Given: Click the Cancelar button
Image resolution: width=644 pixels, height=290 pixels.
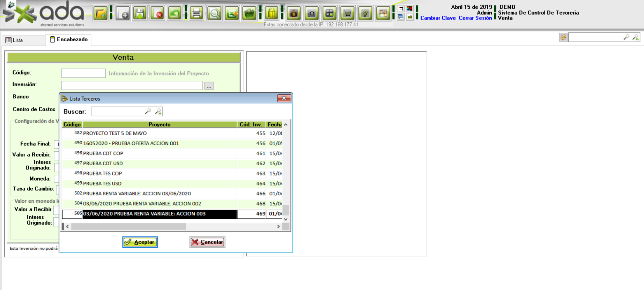Looking at the screenshot, I should pyautogui.click(x=207, y=242).
